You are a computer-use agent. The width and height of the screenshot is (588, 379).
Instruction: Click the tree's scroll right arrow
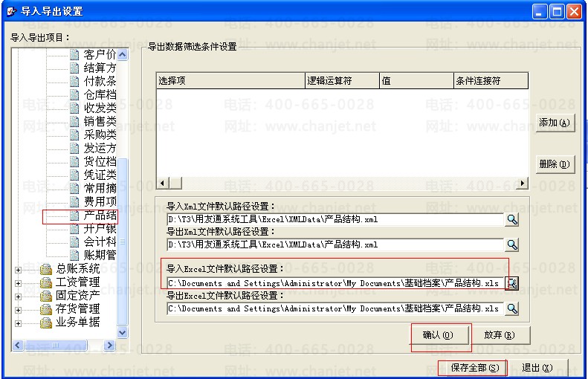(109, 346)
